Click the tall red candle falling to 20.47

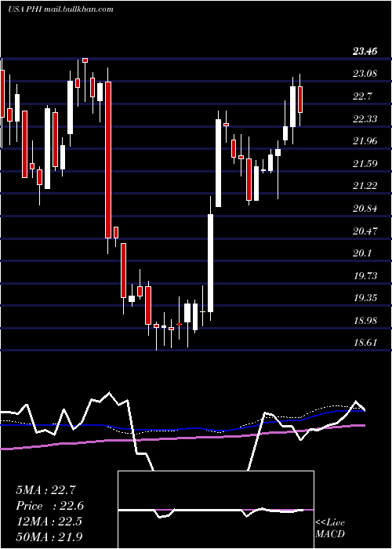[108, 160]
